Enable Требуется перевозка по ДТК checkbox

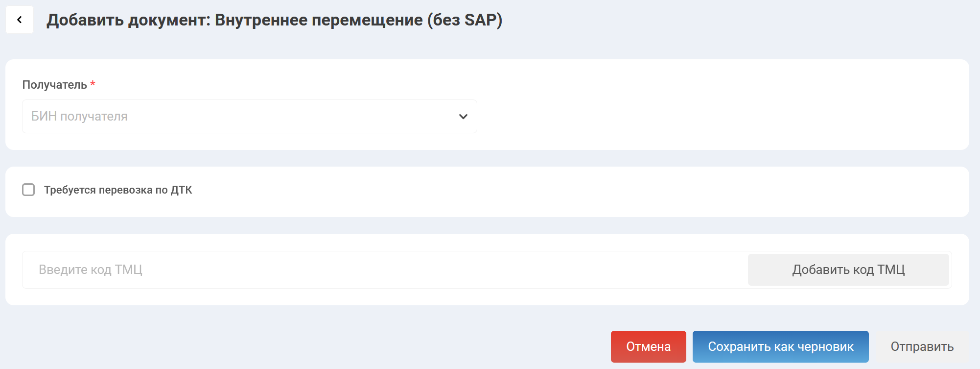click(x=28, y=190)
